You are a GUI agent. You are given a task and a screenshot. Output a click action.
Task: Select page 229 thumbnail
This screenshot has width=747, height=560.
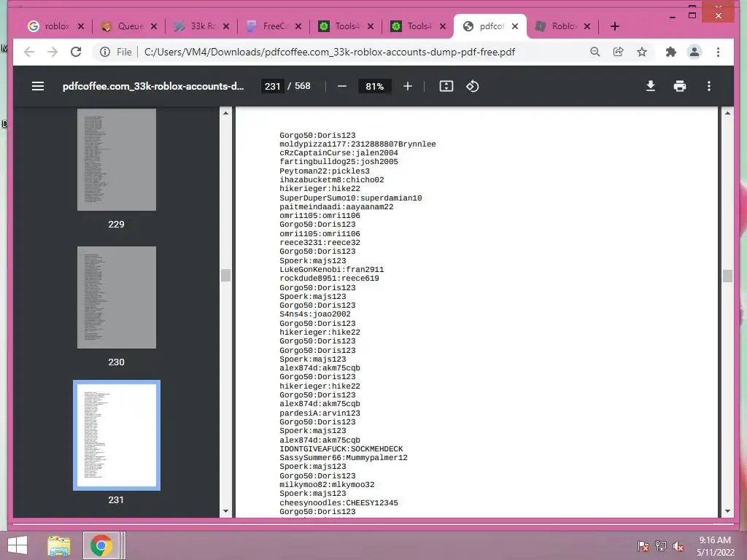tap(116, 160)
